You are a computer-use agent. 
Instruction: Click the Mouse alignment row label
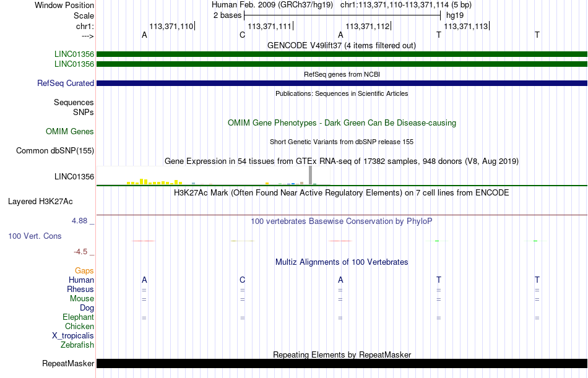pyautogui.click(x=82, y=298)
